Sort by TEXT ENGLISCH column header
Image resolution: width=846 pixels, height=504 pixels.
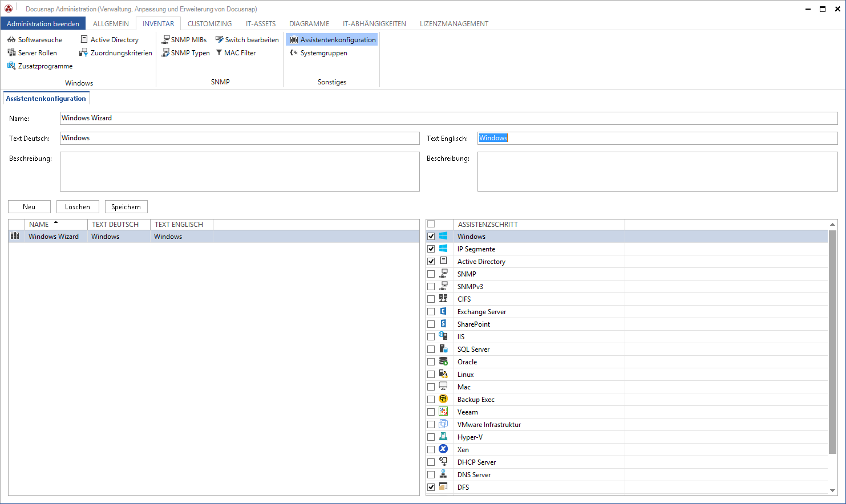pos(181,225)
